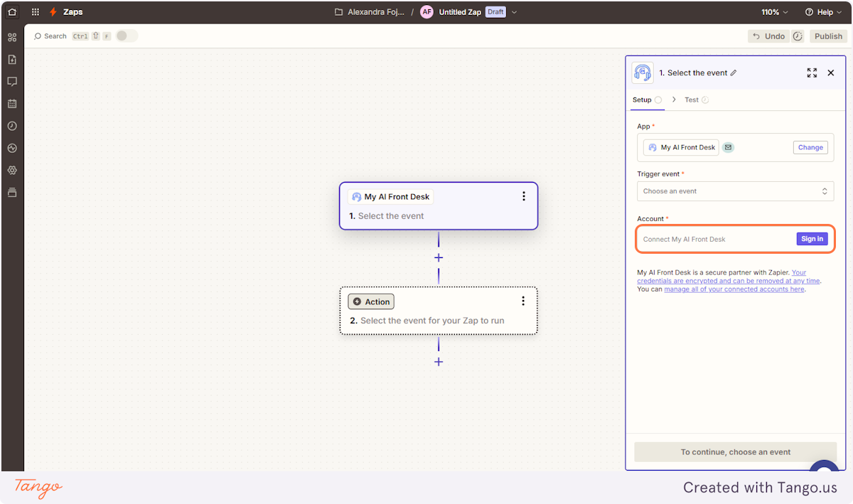Switch to the Setup tab

(x=647, y=100)
